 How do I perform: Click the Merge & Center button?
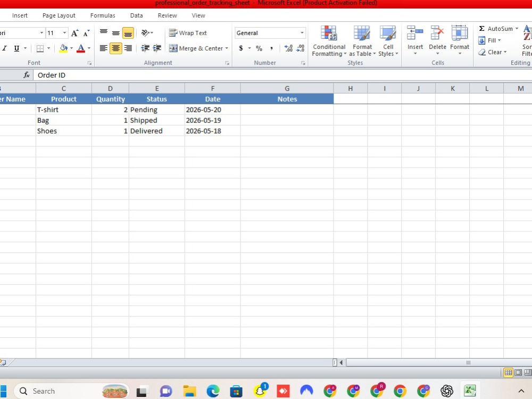196,48
